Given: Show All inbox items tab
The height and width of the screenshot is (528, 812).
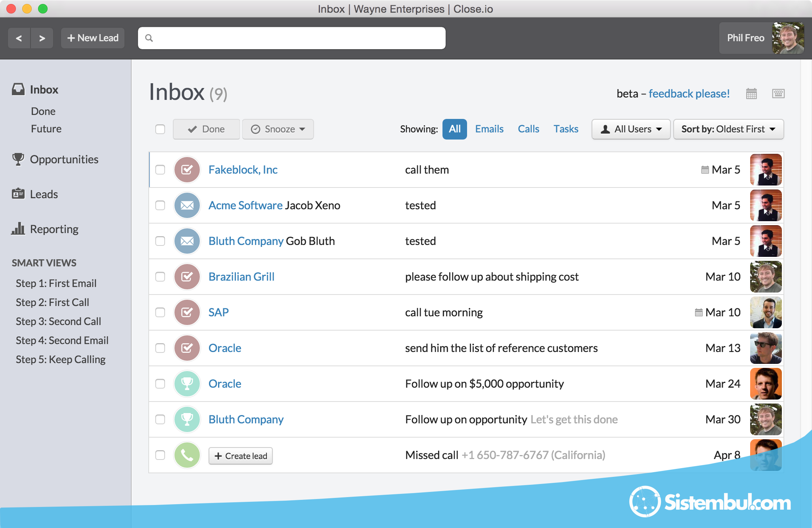Looking at the screenshot, I should click(455, 129).
